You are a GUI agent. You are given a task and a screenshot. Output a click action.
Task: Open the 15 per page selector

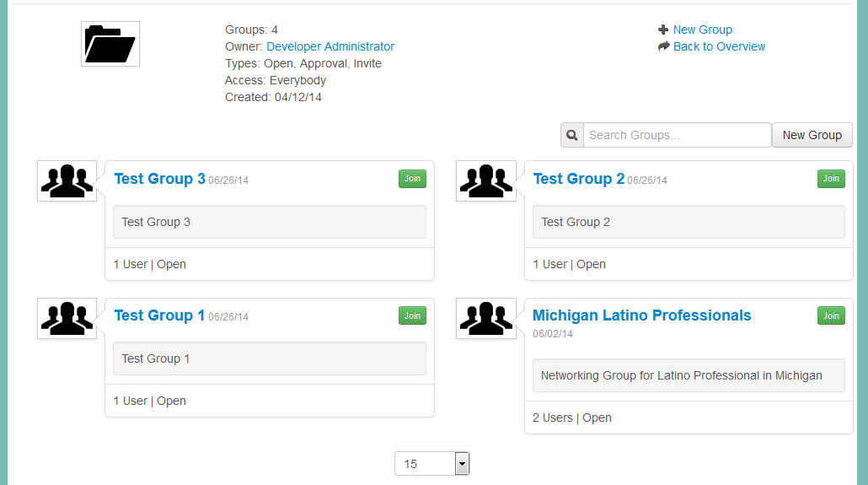431,463
